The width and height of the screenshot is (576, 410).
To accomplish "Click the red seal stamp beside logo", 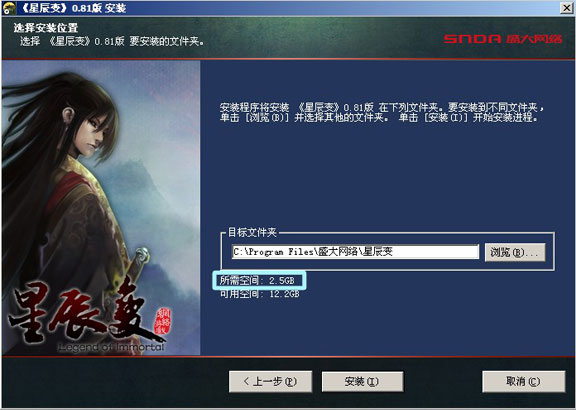I will pyautogui.click(x=161, y=321).
